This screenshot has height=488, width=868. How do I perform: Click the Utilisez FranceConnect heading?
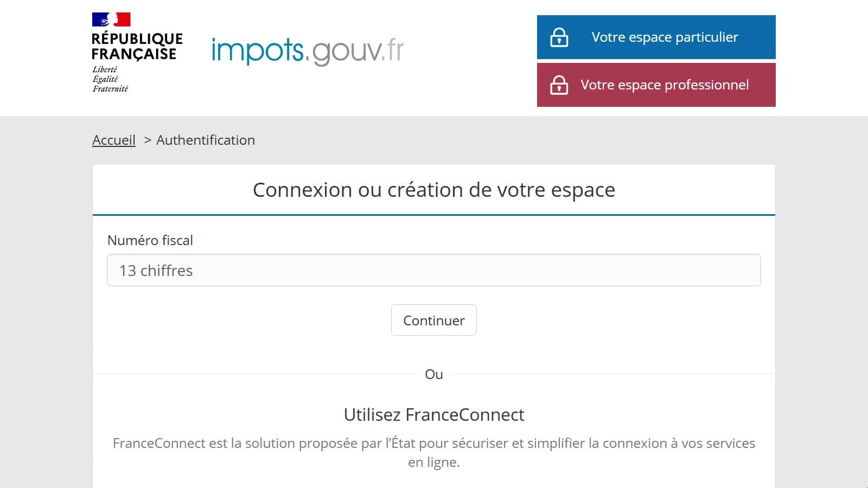coord(434,415)
